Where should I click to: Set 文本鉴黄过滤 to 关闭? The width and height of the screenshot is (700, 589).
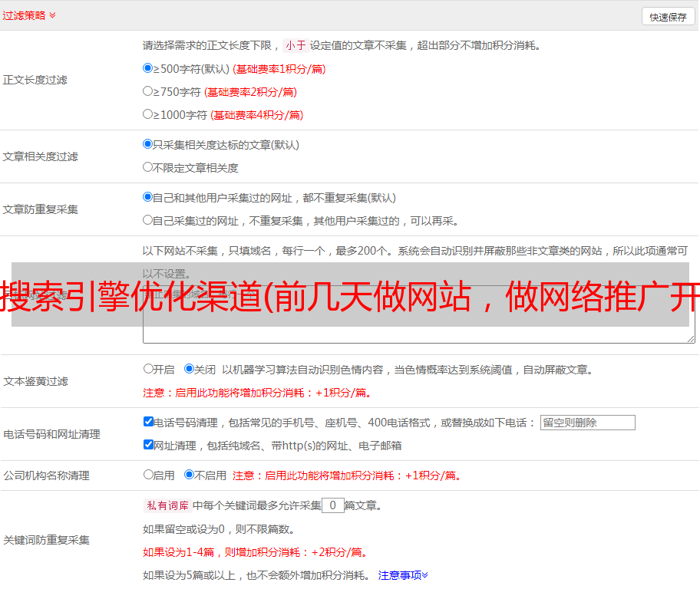[190, 369]
